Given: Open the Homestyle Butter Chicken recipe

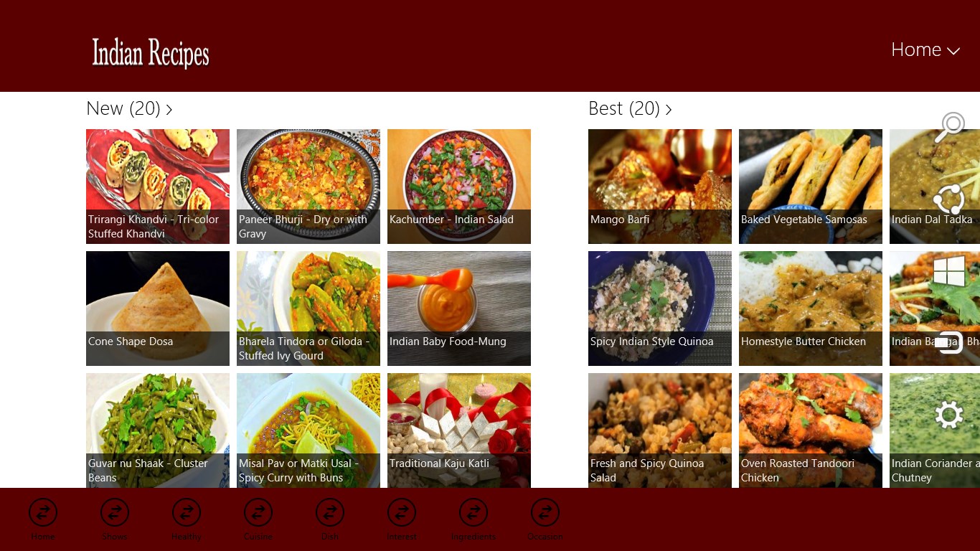Looking at the screenshot, I should pyautogui.click(x=811, y=309).
